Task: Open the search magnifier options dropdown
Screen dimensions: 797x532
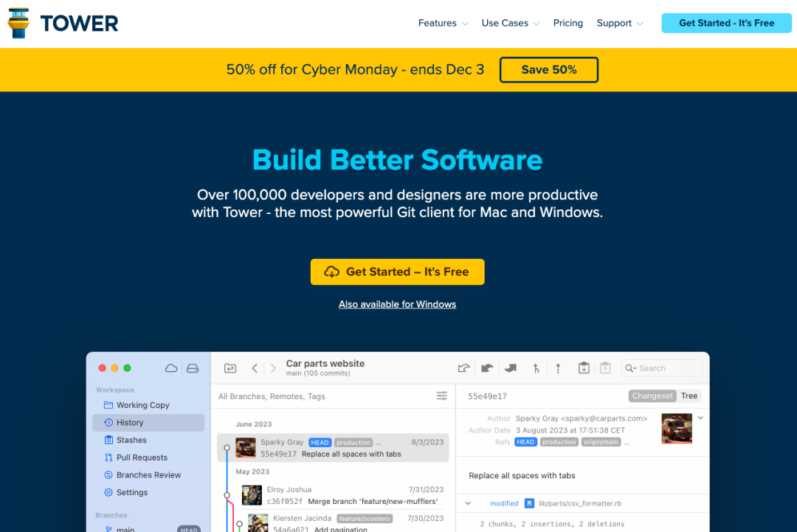Action: [x=631, y=368]
